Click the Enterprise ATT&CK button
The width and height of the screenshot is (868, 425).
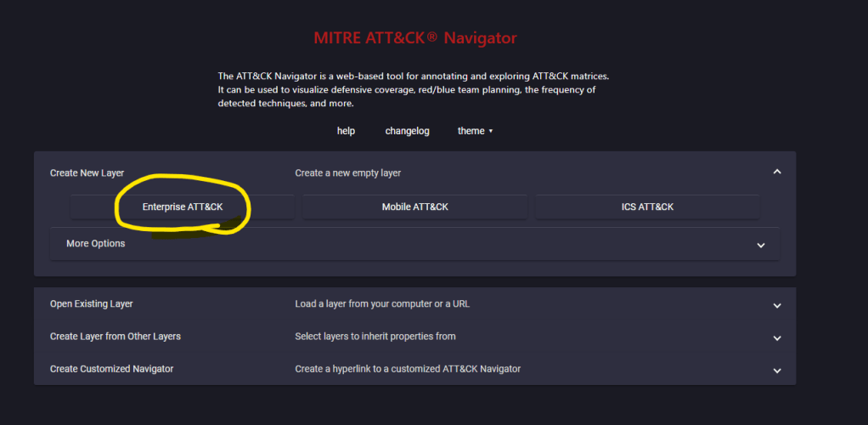pyautogui.click(x=183, y=207)
